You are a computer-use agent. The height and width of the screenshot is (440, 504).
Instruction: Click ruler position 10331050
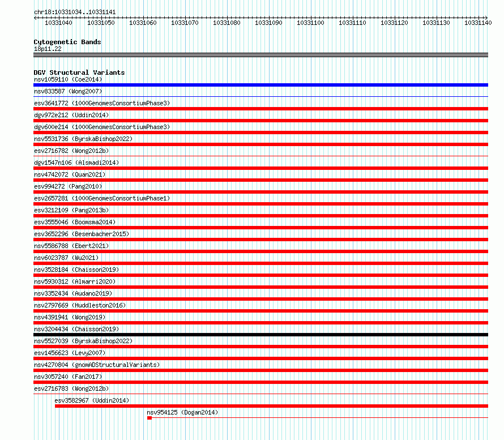tap(101, 23)
